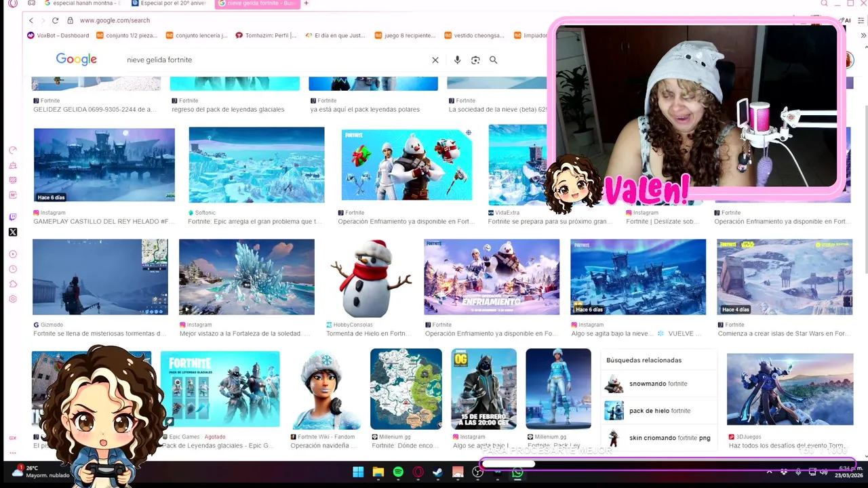Open the 3DJuegos event challenges image
This screenshot has height=488, width=868.
[x=790, y=389]
